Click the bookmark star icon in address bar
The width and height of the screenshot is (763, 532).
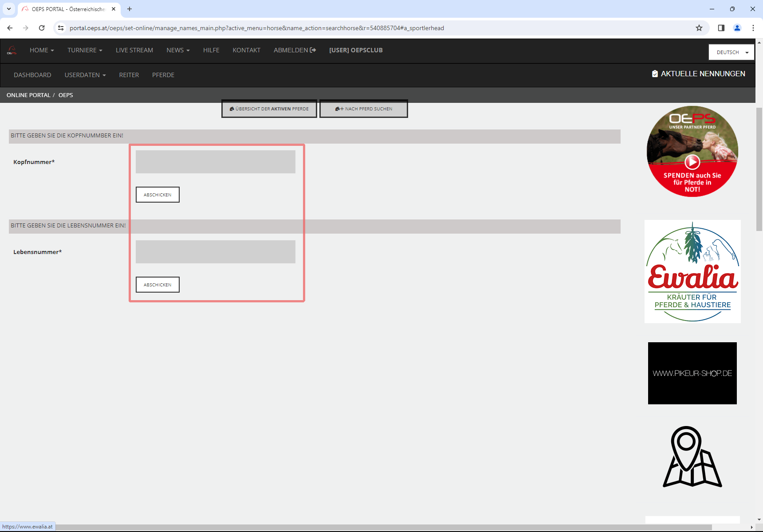coord(699,28)
